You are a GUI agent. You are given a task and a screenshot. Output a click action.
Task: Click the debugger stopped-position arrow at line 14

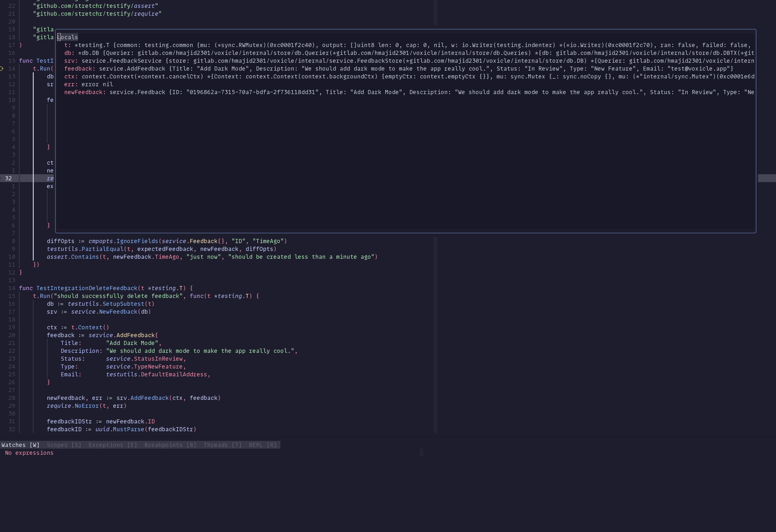point(2,69)
